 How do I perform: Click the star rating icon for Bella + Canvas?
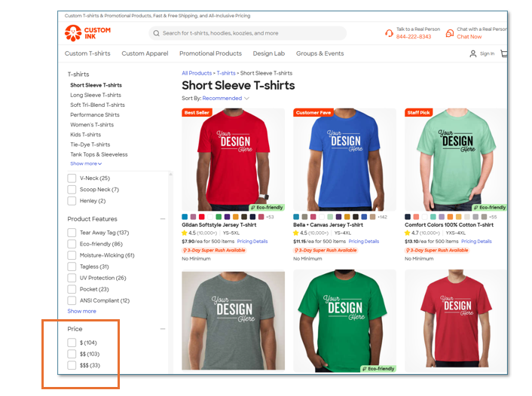point(296,233)
